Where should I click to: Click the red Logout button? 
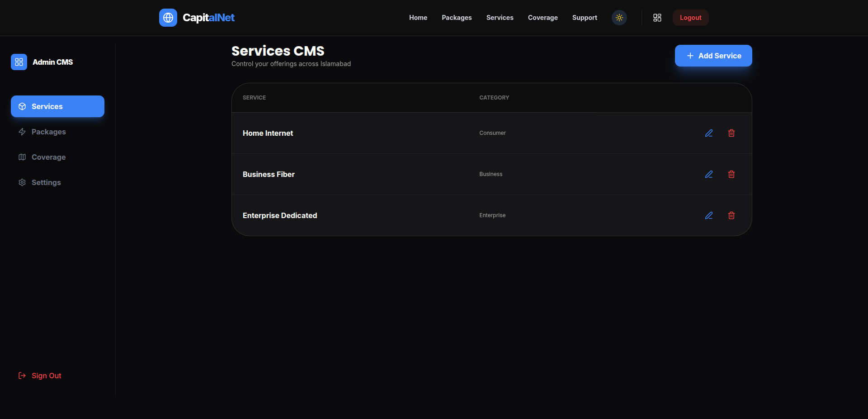[x=690, y=18]
